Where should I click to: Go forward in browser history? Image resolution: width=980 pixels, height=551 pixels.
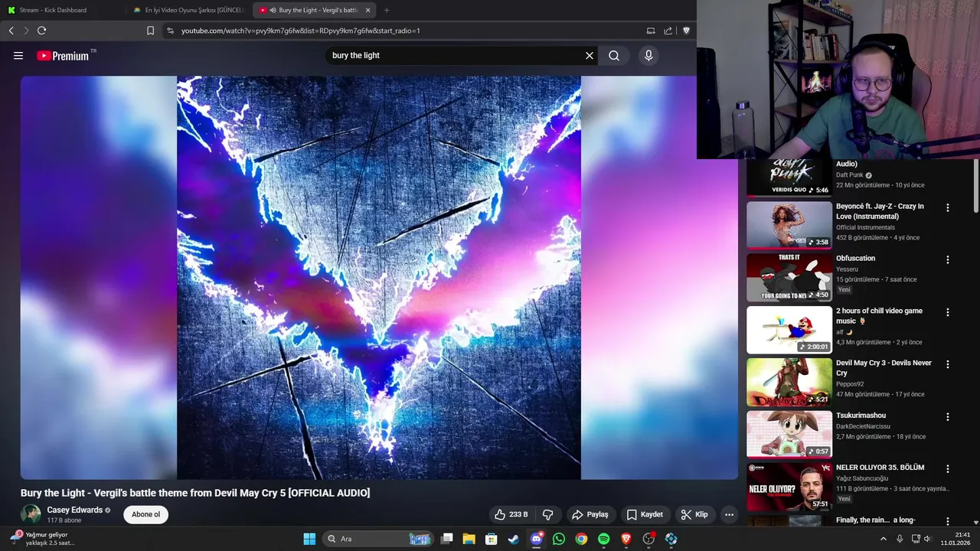coord(26,31)
